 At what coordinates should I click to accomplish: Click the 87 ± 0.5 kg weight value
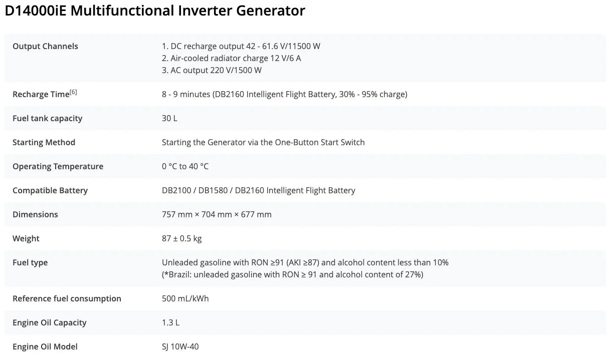181,238
